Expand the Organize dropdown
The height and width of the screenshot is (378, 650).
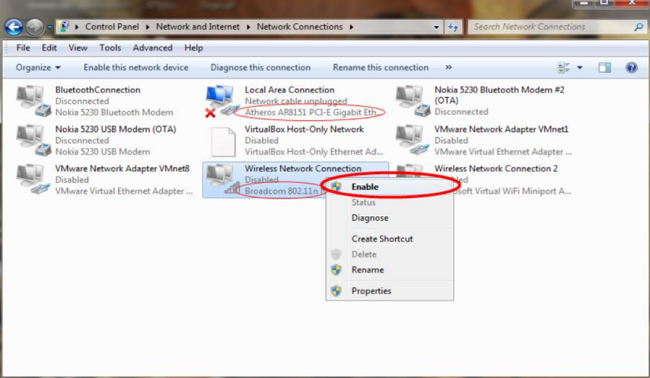(38, 68)
